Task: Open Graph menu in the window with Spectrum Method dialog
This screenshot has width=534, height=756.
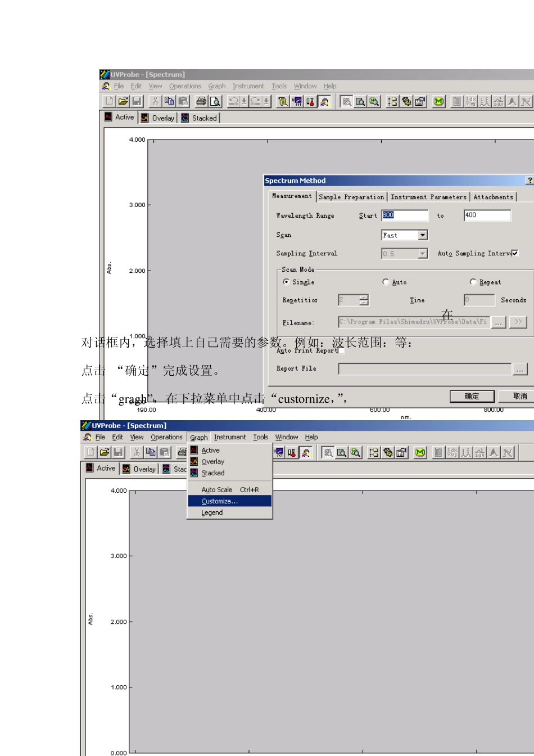Action: point(216,86)
